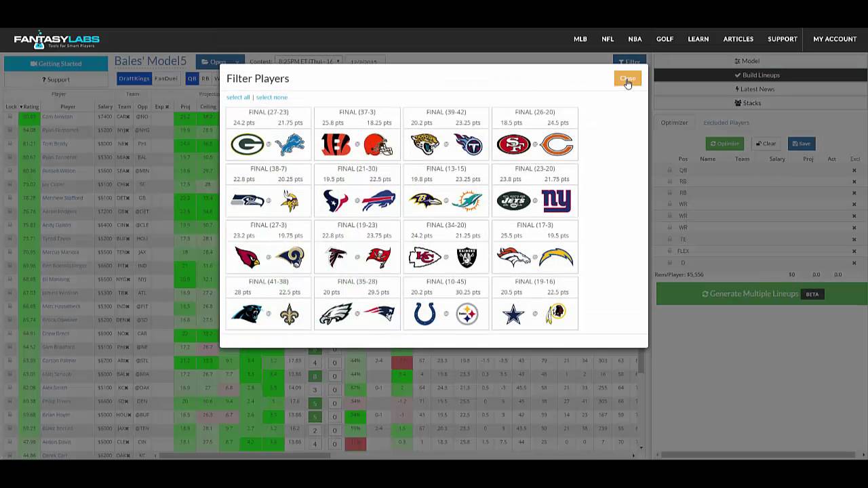
Task: Open the NBA navigation item
Action: tap(635, 39)
